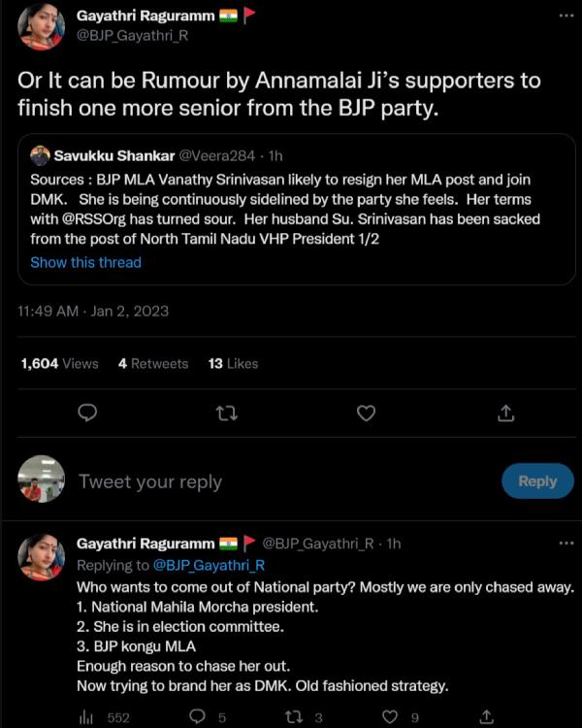
Task: Click the comment icon on reply tweet
Action: pyautogui.click(x=198, y=717)
